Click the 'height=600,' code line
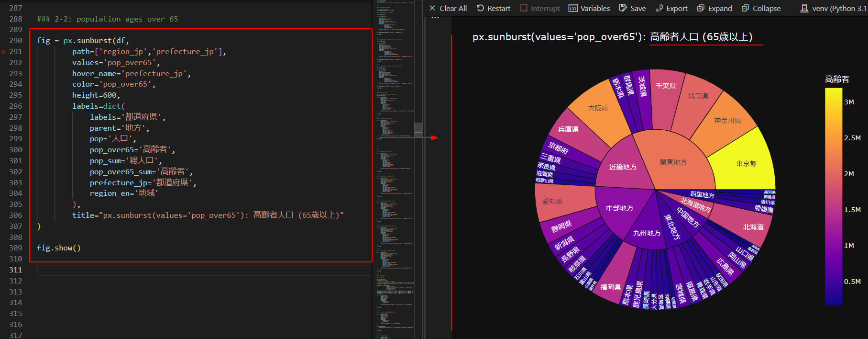 point(96,95)
